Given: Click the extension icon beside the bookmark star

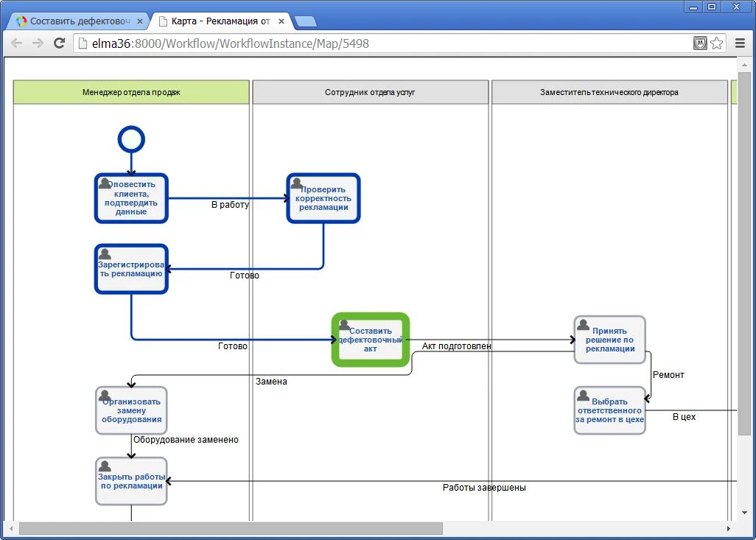Looking at the screenshot, I should click(x=700, y=43).
